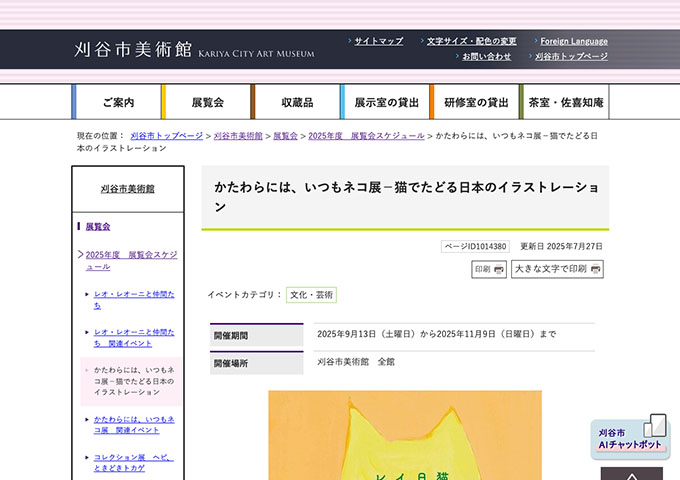The image size is (680, 480).
Task: Open the 展覧会 navigation tab
Action: click(x=207, y=102)
